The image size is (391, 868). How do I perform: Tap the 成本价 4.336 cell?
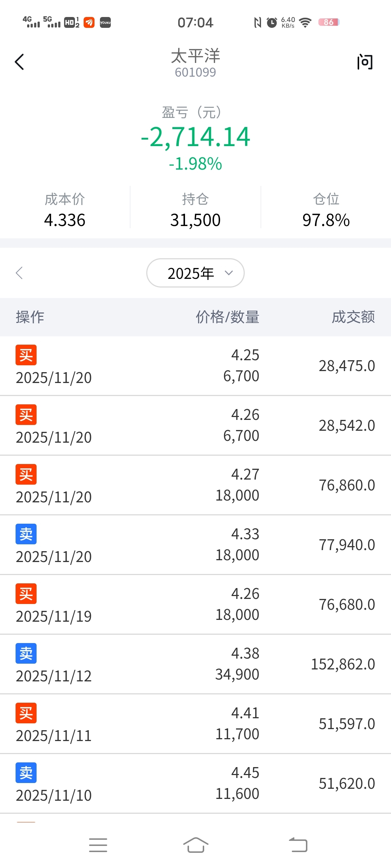click(x=65, y=210)
